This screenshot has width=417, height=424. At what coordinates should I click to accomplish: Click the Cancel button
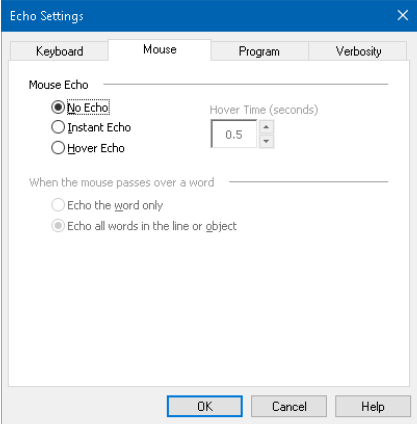289,406
